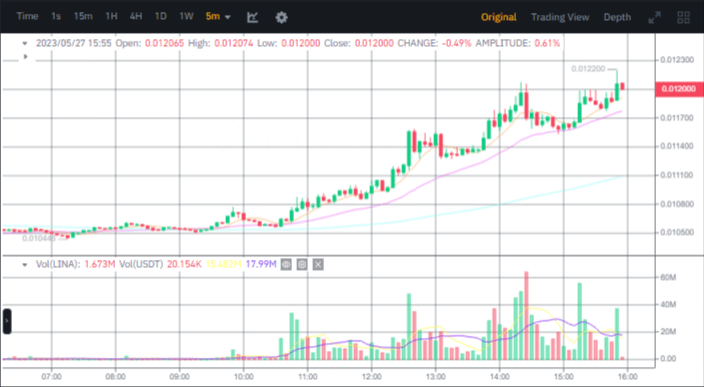Open the multi-chart grid layout icon
Image resolution: width=704 pixels, height=387 pixels.
[683, 17]
